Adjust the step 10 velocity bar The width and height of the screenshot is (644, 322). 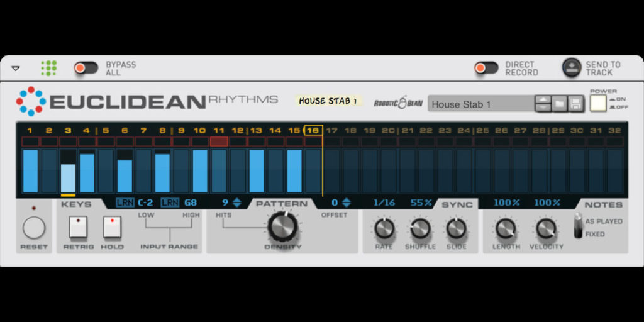pyautogui.click(x=200, y=171)
